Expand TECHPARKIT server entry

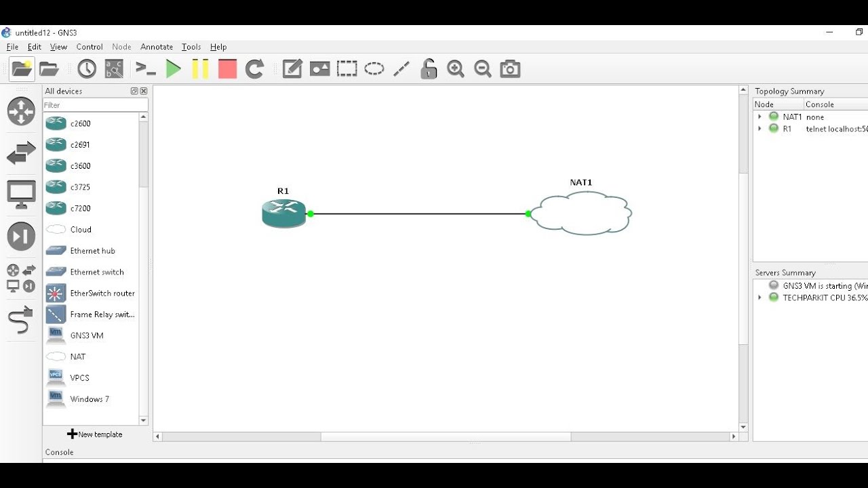[759, 298]
